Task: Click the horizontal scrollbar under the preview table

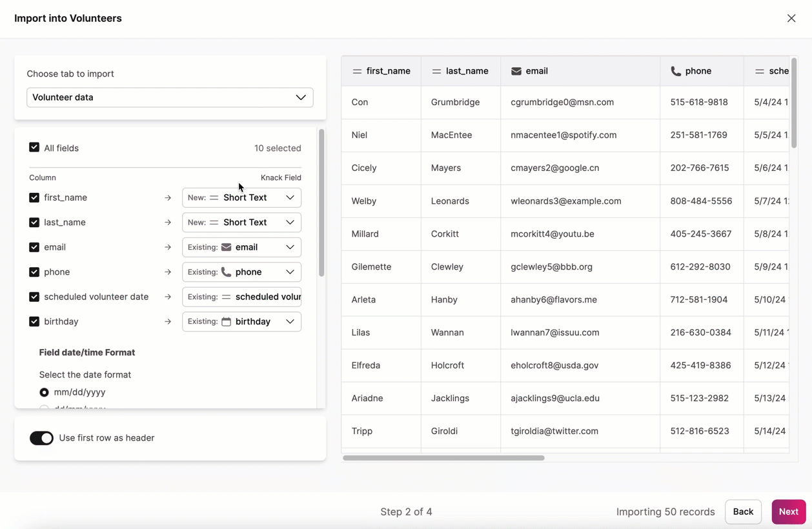Action: pos(443,458)
